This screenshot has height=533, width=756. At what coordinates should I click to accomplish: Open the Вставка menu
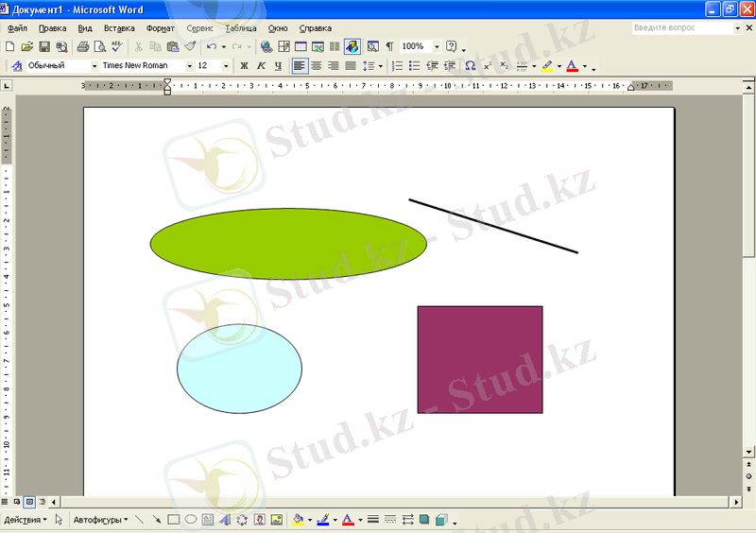pyautogui.click(x=119, y=28)
